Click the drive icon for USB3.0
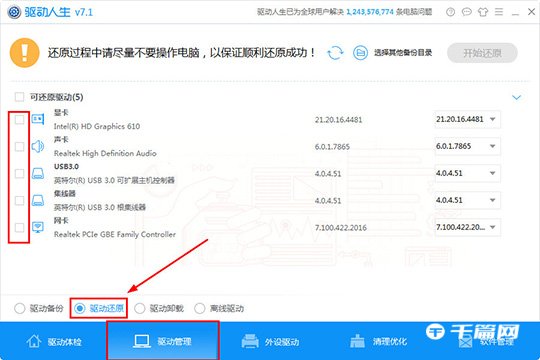The width and height of the screenshot is (540, 360). (38, 173)
